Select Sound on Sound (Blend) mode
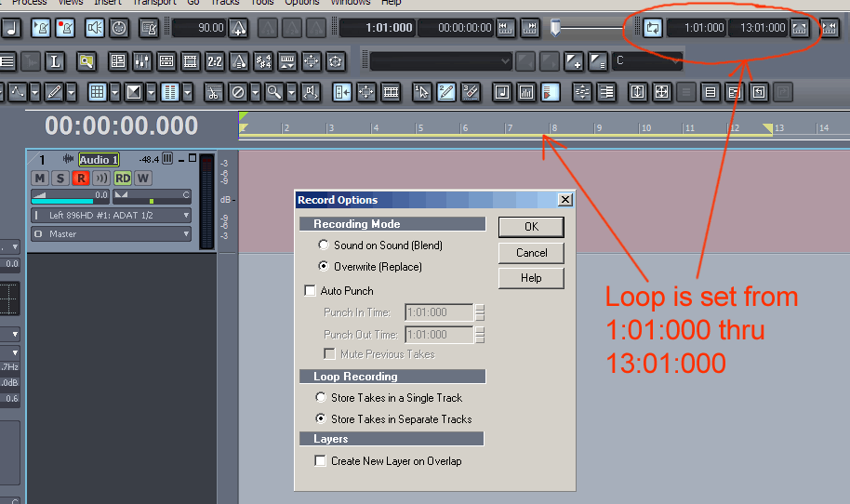Screen dimensions: 850x504 (x=324, y=245)
